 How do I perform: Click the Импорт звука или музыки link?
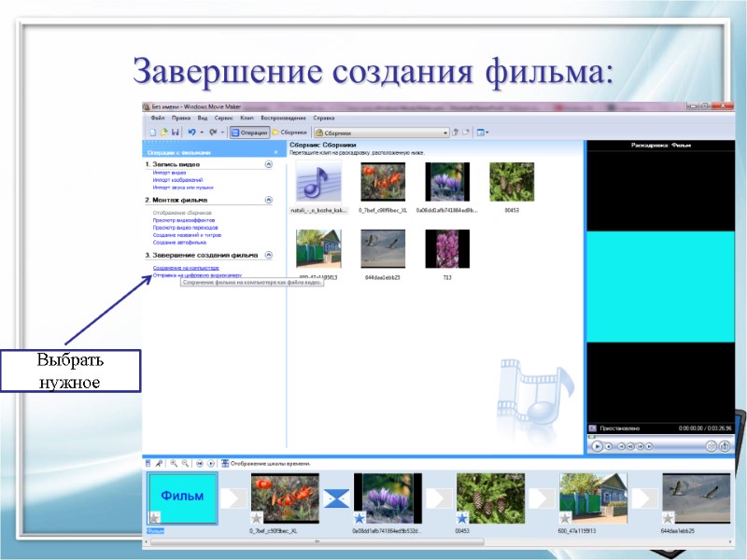tap(183, 188)
